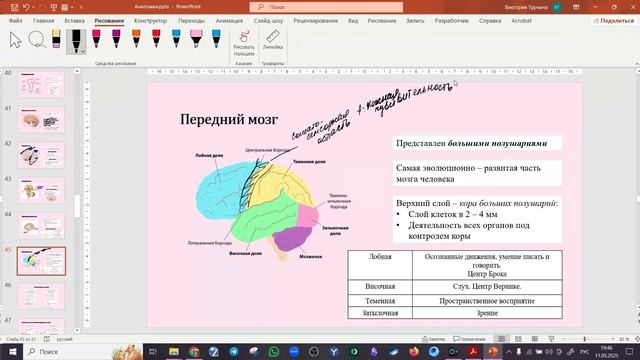Click the zoom in plus button
The width and height of the screenshot is (640, 360).
click(x=612, y=339)
